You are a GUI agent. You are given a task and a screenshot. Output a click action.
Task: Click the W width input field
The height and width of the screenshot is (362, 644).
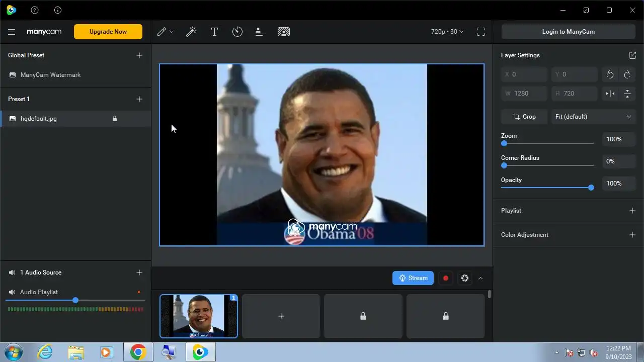coord(524,94)
